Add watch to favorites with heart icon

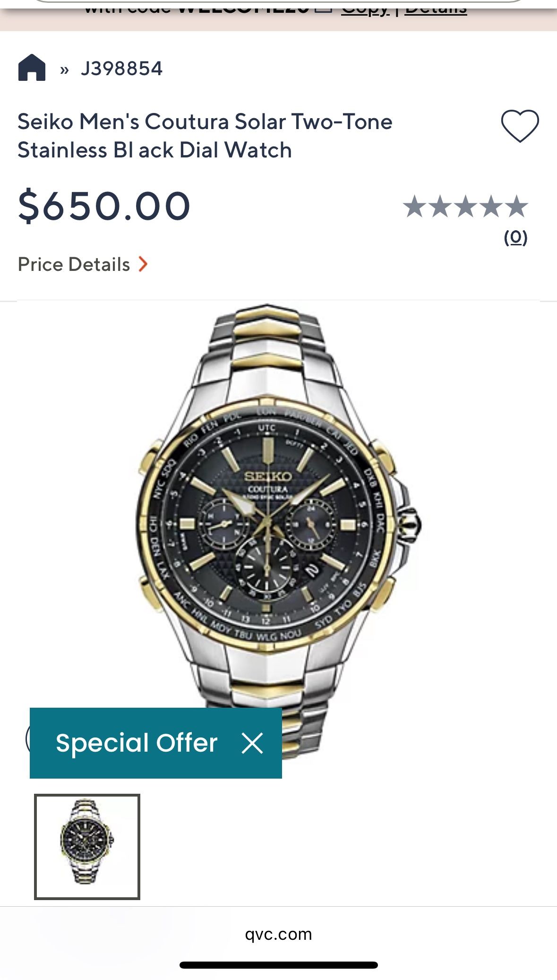[x=520, y=125]
